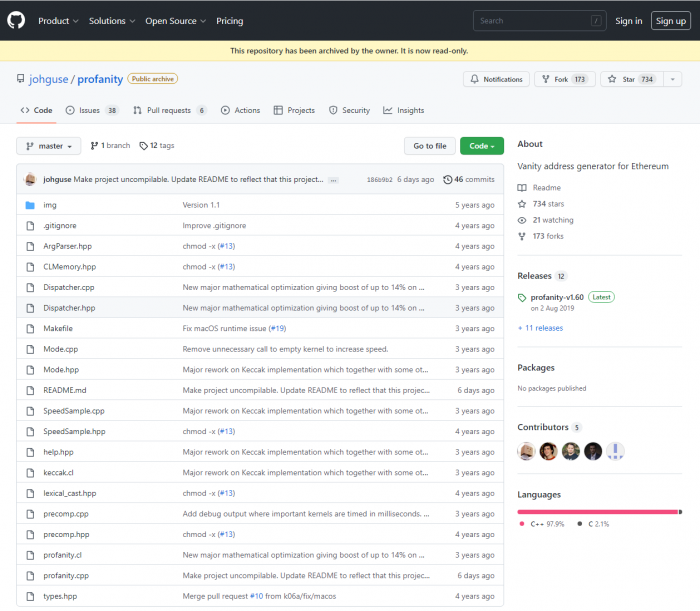Open ArgParser.hpp file
700x611 pixels.
tap(67, 246)
